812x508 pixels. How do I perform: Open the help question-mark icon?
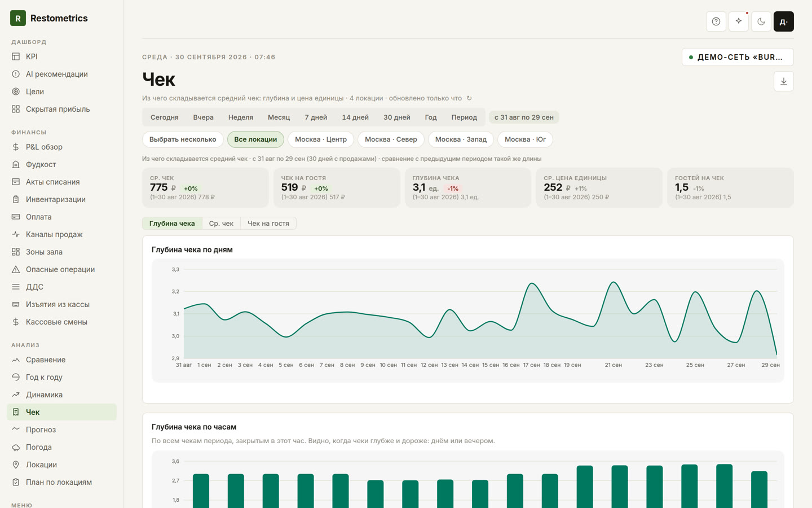(x=716, y=21)
